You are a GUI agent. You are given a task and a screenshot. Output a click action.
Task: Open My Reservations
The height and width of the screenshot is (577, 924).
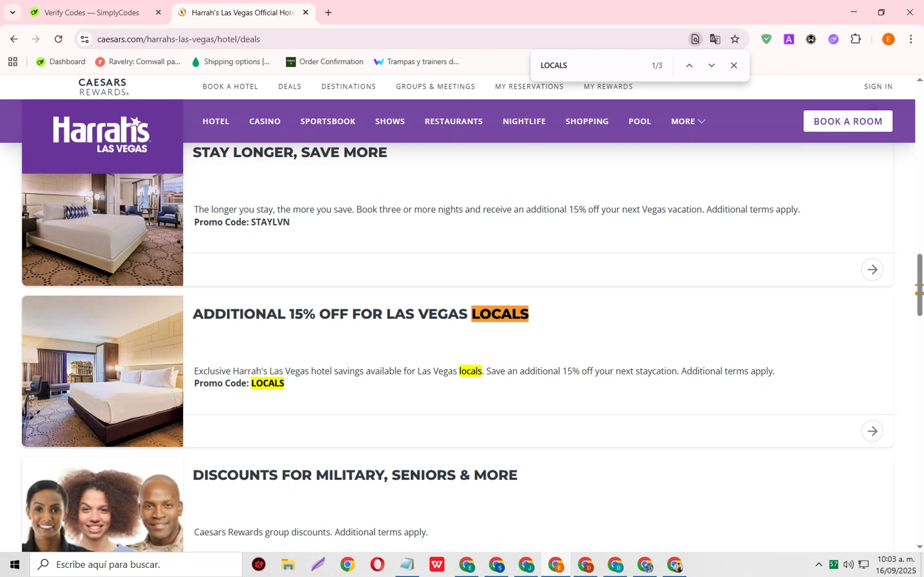click(529, 87)
